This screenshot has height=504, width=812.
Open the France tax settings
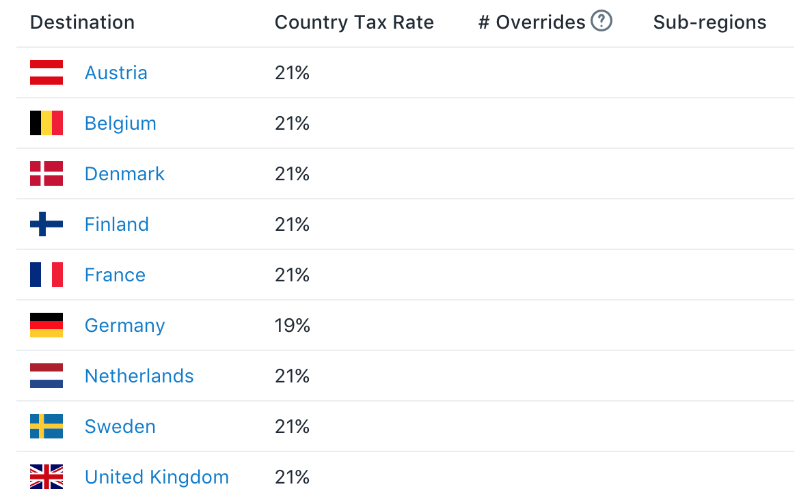114,275
